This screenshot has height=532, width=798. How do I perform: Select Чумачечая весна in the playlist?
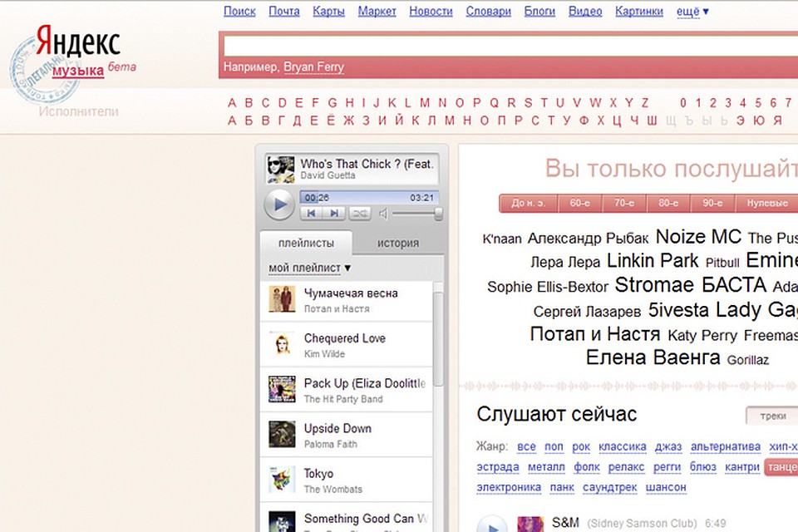click(346, 300)
